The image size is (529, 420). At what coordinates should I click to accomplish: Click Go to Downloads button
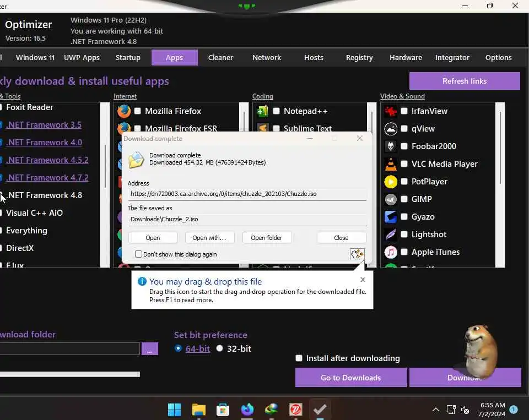click(351, 378)
